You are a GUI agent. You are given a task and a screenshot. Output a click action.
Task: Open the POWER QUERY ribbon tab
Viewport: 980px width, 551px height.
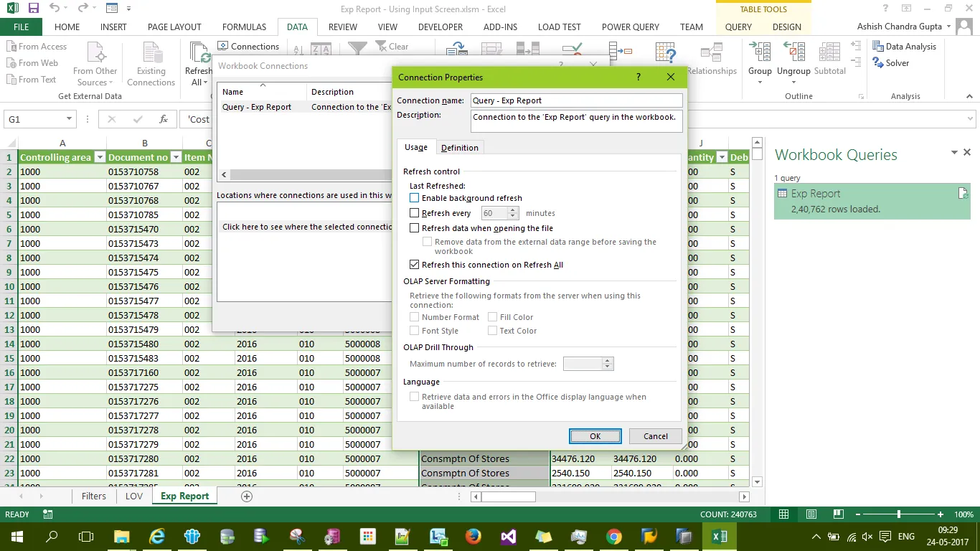[630, 27]
